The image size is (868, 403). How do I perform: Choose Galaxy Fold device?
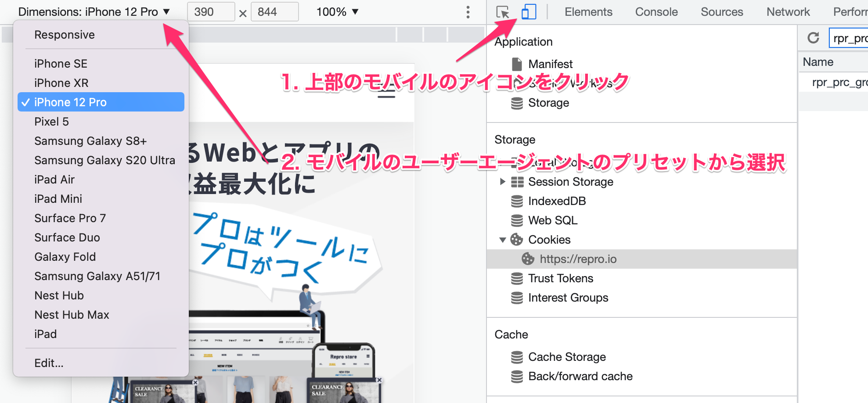coord(101,257)
